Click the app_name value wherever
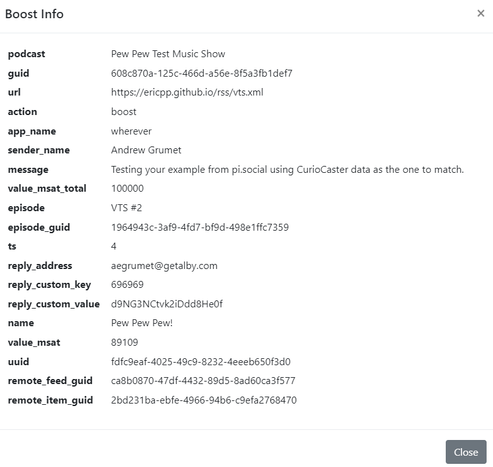The width and height of the screenshot is (493, 467). 131,131
